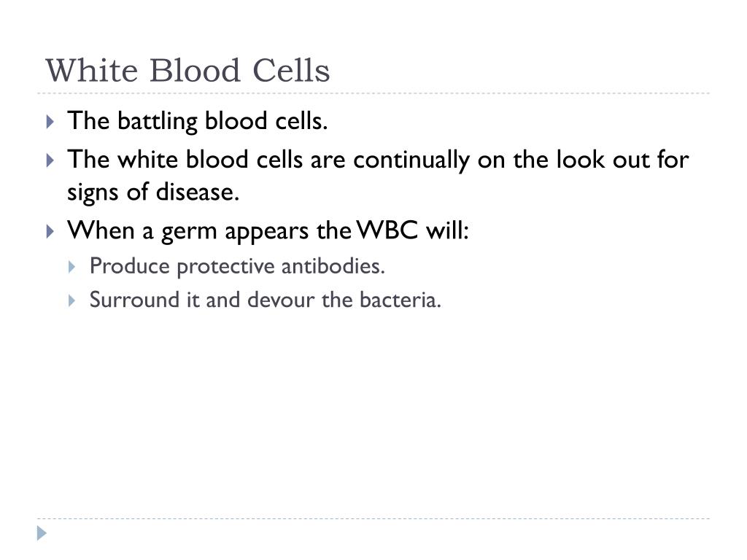Click the arrow bullet before 'The battling blood cells'

50,122
